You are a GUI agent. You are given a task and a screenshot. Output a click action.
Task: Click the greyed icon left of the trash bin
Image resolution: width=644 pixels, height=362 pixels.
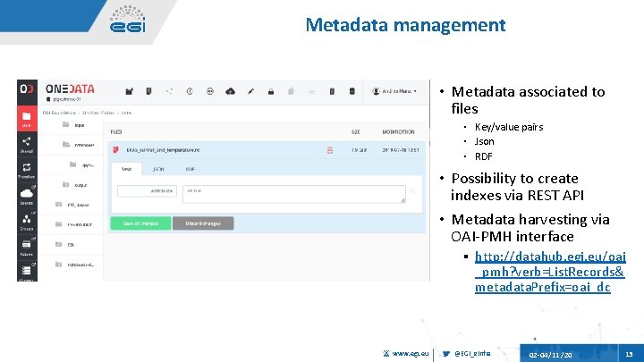coord(311,91)
